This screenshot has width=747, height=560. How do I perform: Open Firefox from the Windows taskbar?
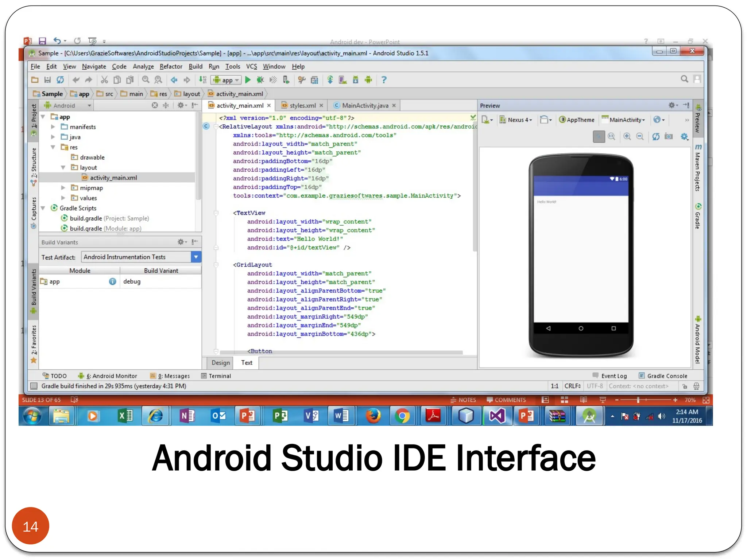[x=373, y=416]
